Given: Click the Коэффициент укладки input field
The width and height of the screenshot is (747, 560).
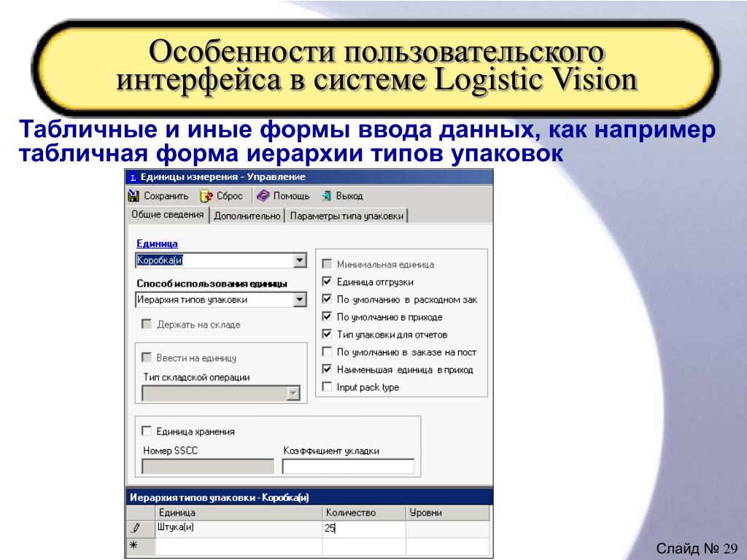Looking at the screenshot, I should coord(348,466).
